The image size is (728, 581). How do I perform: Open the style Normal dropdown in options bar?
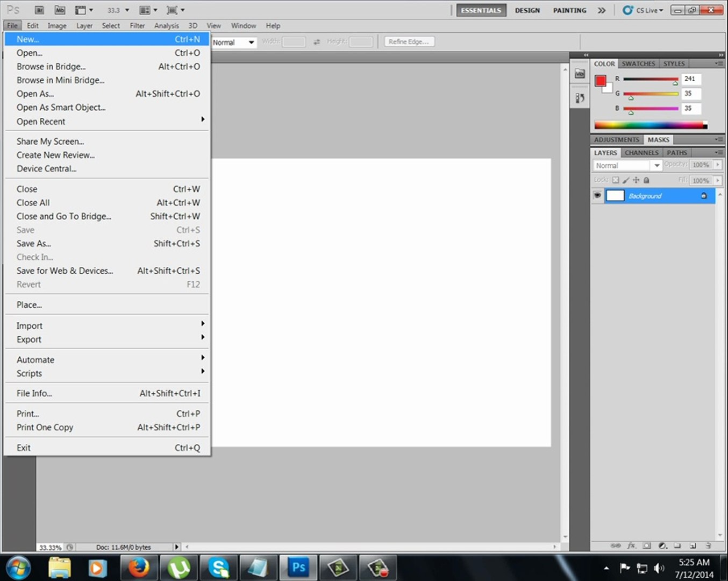pyautogui.click(x=233, y=42)
